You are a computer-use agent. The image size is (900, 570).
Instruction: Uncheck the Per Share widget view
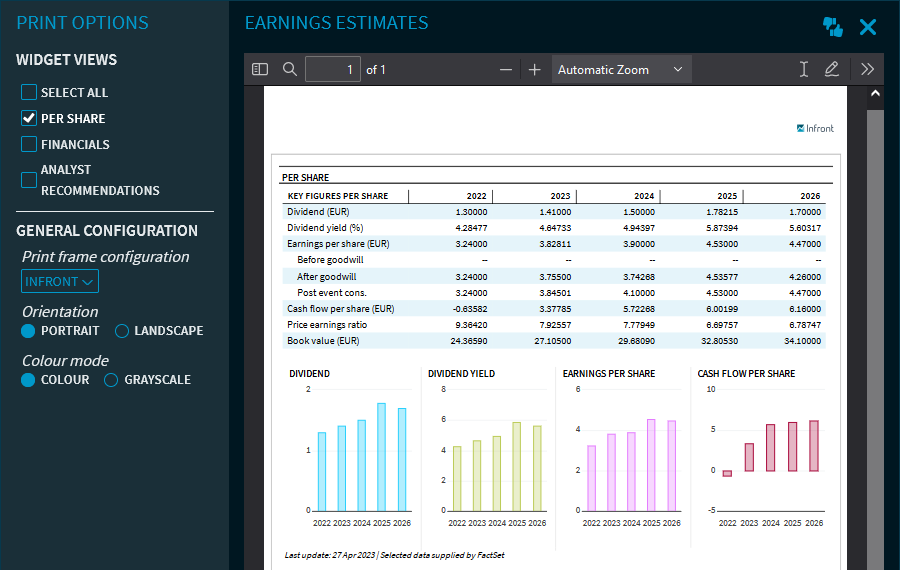tap(29, 118)
